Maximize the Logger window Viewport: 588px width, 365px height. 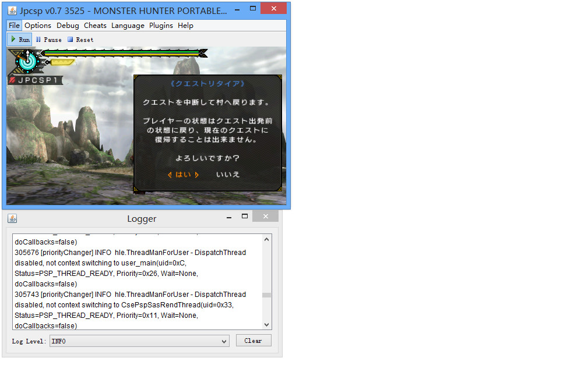coord(245,217)
